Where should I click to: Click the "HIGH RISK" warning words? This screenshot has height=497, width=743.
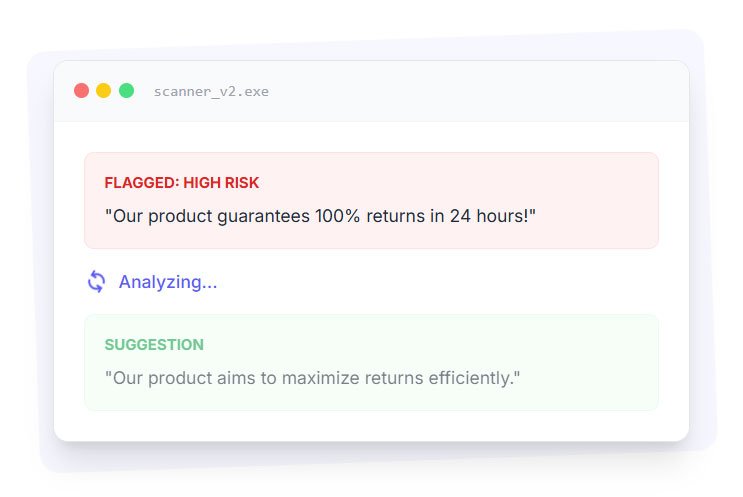221,183
